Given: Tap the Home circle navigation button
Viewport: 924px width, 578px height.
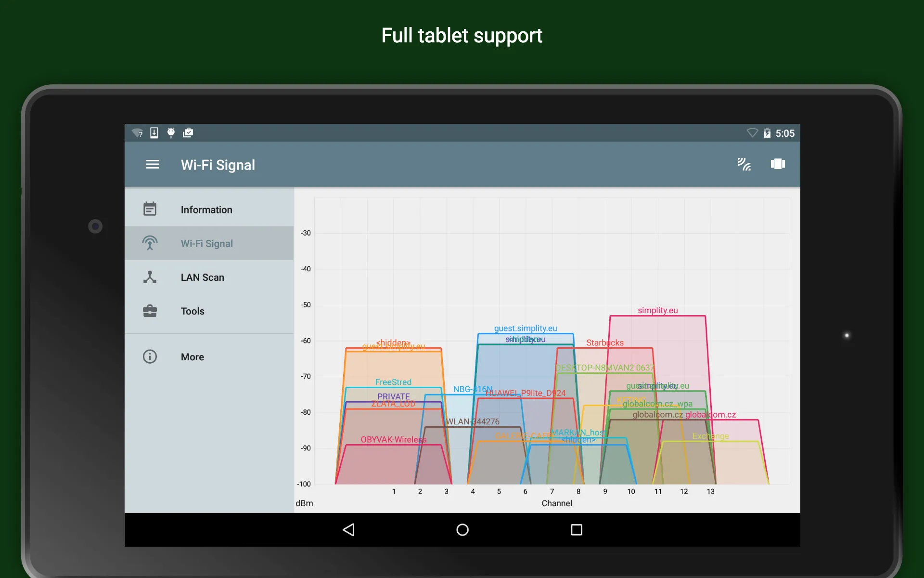Looking at the screenshot, I should 462,530.
